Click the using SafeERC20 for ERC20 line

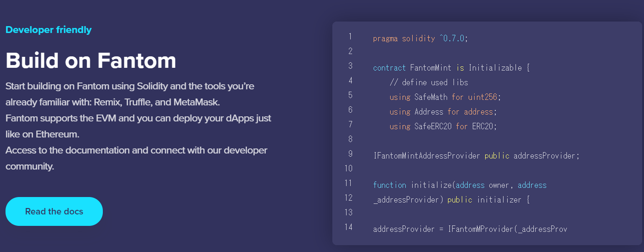click(443, 126)
